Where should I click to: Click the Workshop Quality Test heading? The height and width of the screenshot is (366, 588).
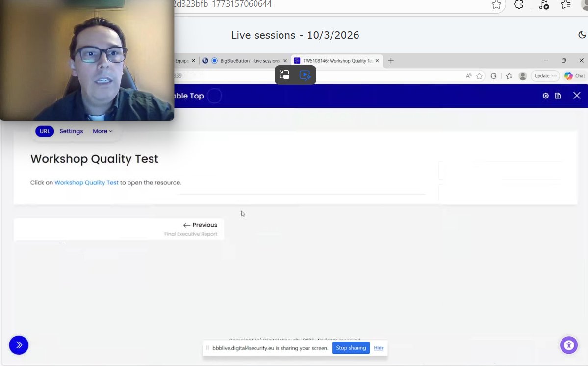[x=95, y=159]
